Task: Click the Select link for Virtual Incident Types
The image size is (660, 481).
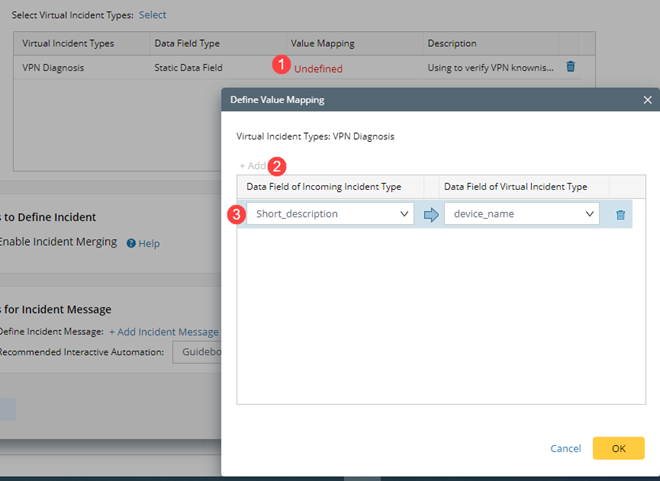Action: tap(152, 15)
